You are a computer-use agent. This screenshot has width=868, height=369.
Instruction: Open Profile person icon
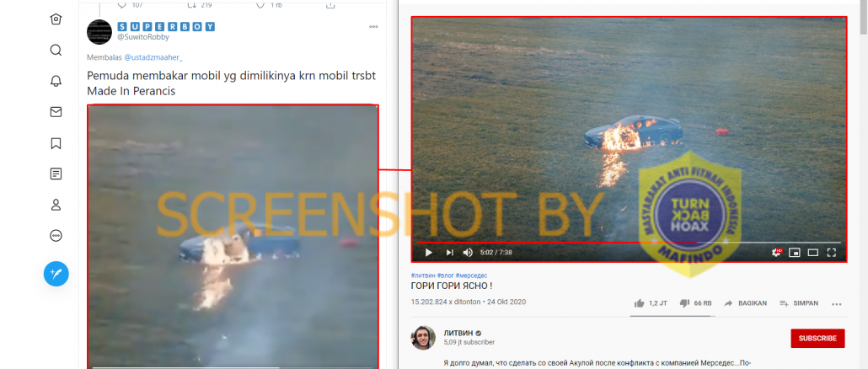pos(56,206)
